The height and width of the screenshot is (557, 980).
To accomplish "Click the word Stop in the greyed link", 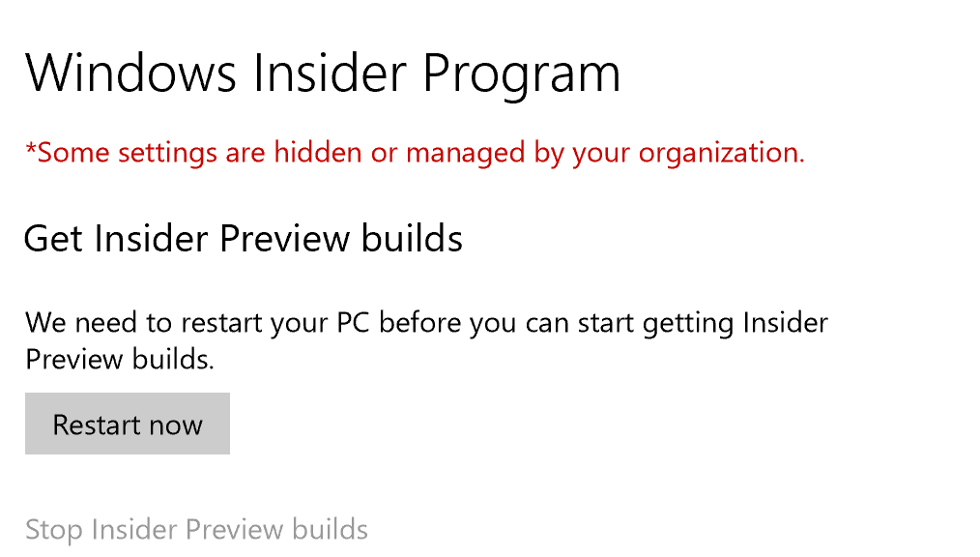I will coord(54,530).
